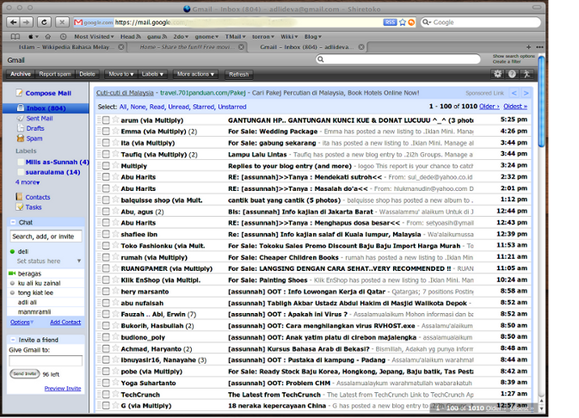Viewport: 579px width, 418px height.
Task: Click the browser Back arrow button
Action: (14, 23)
